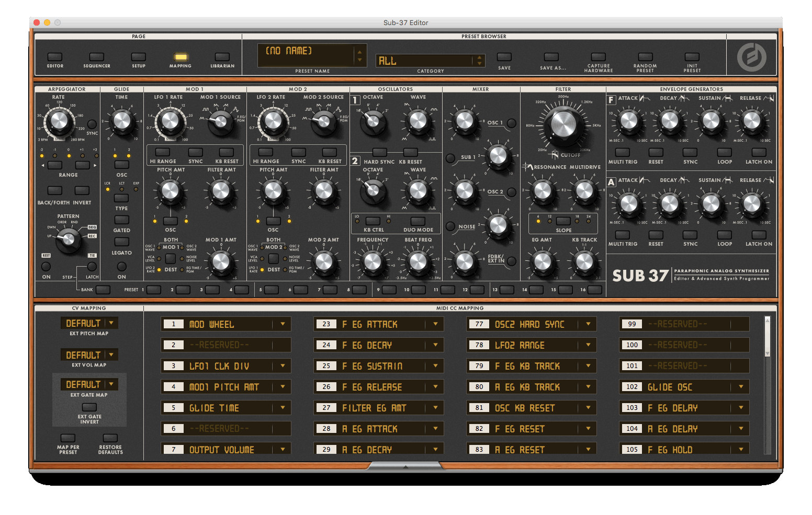Image resolution: width=812 pixels, height=515 pixels.
Task: Click the preset 16 button
Action: click(594, 290)
